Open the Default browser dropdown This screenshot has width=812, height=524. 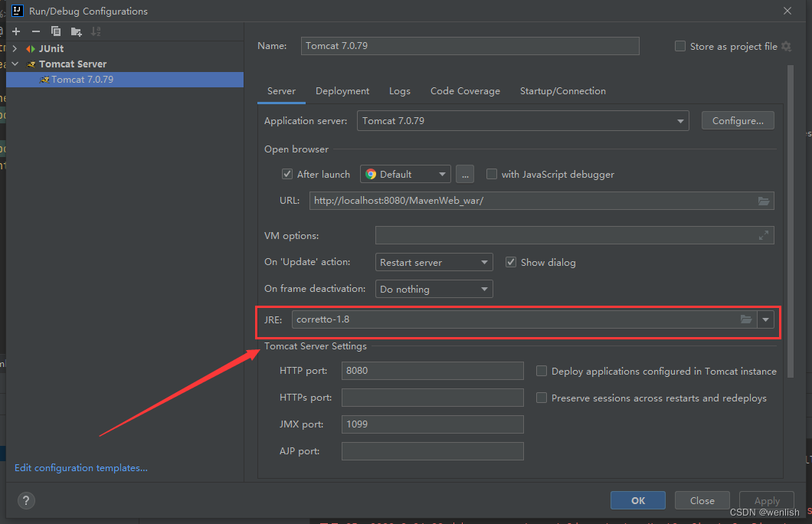click(x=405, y=175)
